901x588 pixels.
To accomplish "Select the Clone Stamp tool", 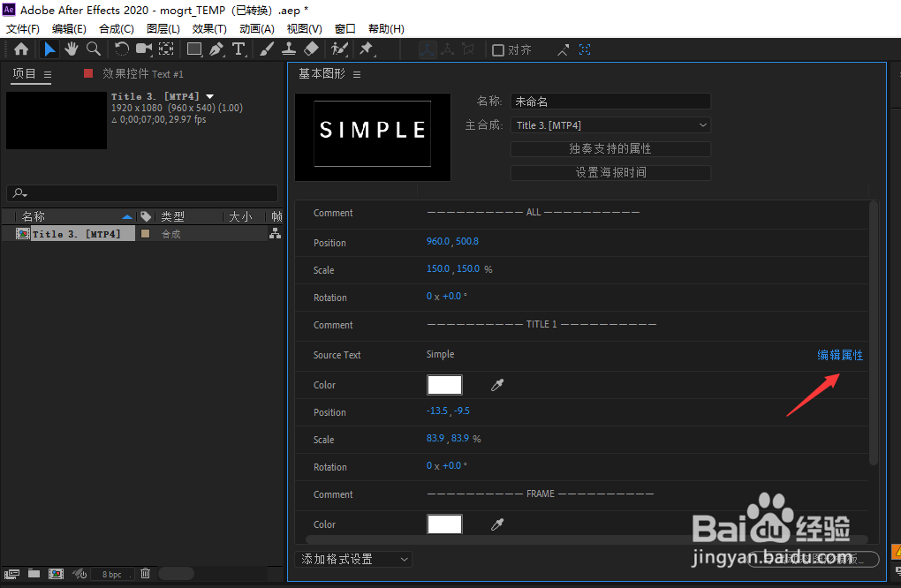I will coord(289,49).
